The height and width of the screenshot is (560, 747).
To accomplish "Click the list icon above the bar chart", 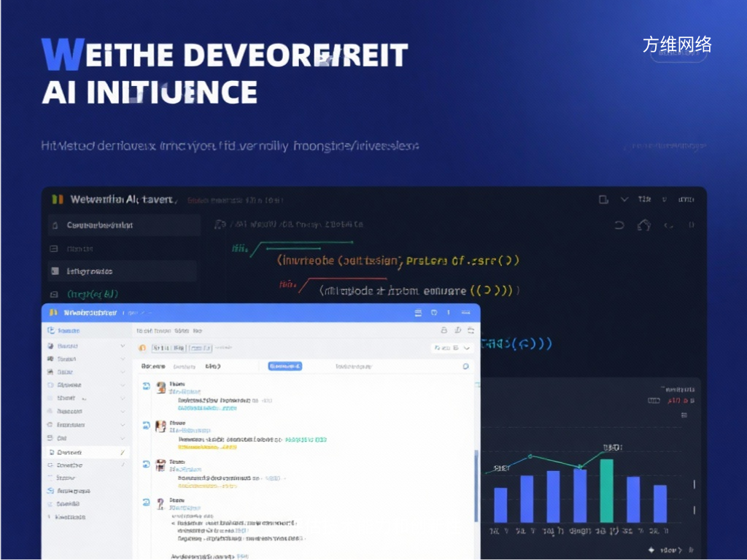I will (684, 415).
